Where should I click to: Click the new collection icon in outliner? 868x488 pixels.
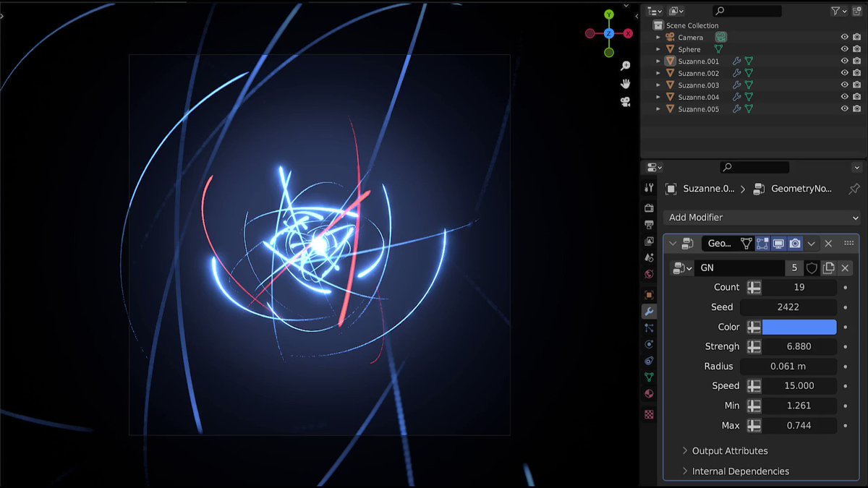click(x=857, y=11)
